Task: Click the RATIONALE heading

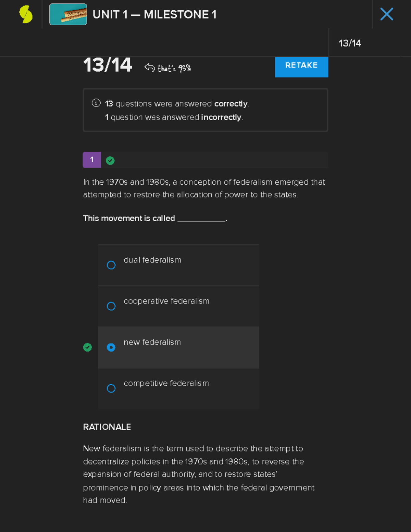Action: (x=107, y=427)
